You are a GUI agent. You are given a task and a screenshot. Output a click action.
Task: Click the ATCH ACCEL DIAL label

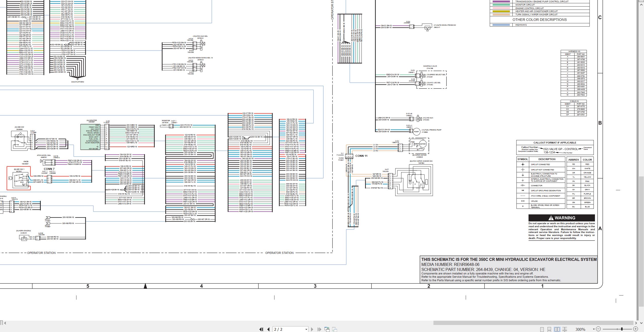coord(44,155)
